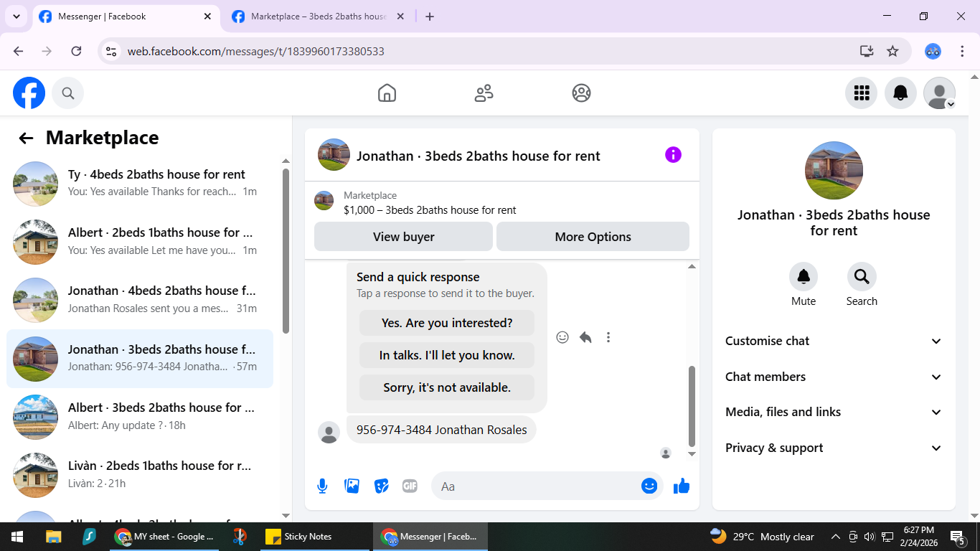The width and height of the screenshot is (980, 551).
Task: Select the highlighted Jonathan 3beds 2baths chat
Action: [140, 359]
